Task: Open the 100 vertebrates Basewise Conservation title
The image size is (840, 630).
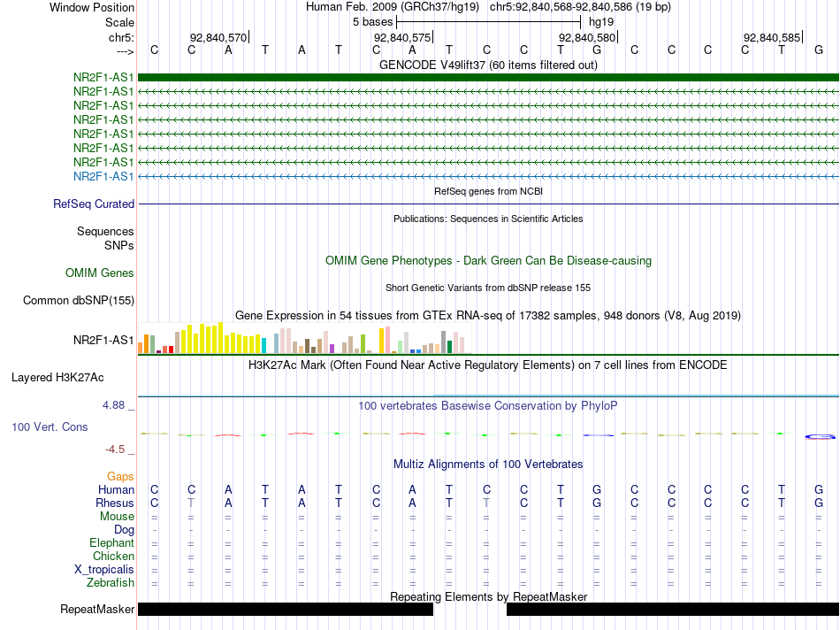Action: click(x=488, y=406)
